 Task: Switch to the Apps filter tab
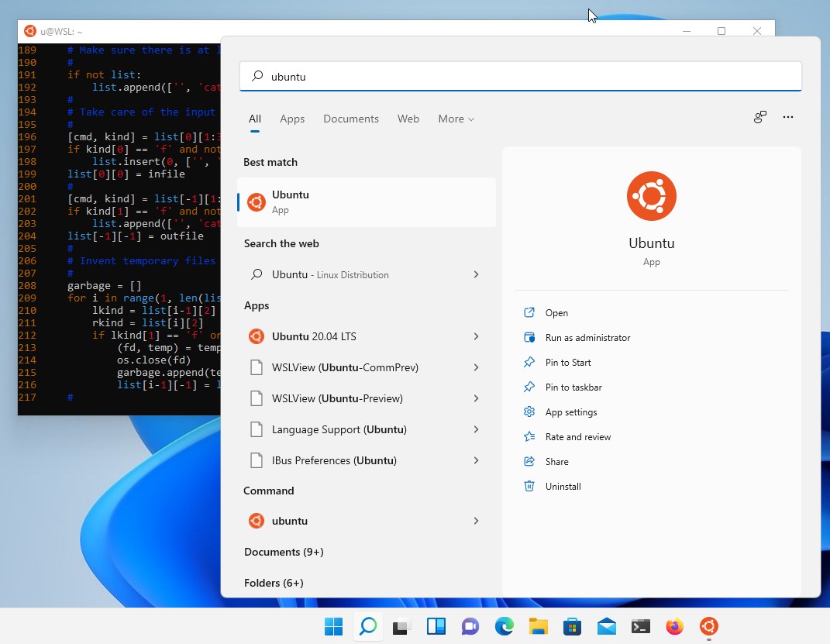click(x=292, y=119)
